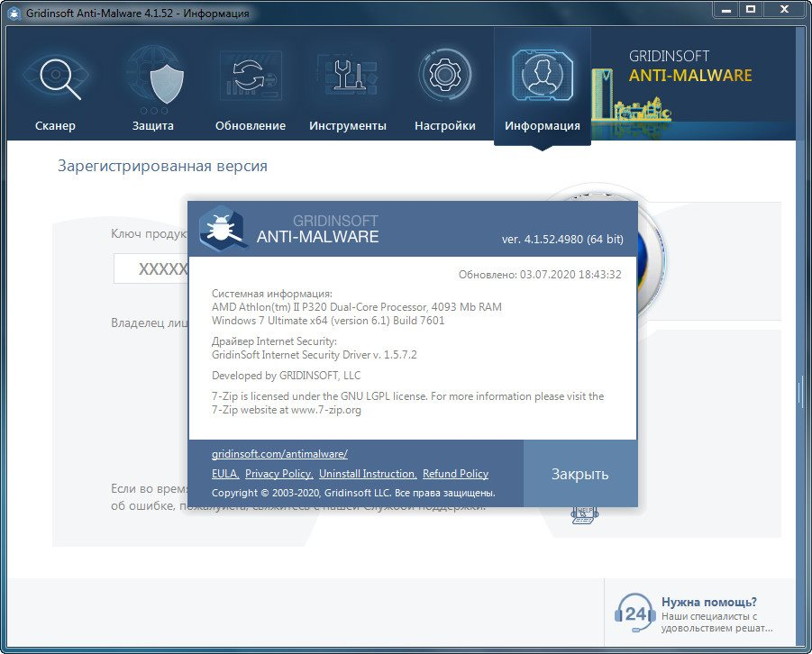This screenshot has height=654, width=812.
Task: Click Developed by GRIDINSOFT, LLC text
Action: 286,376
